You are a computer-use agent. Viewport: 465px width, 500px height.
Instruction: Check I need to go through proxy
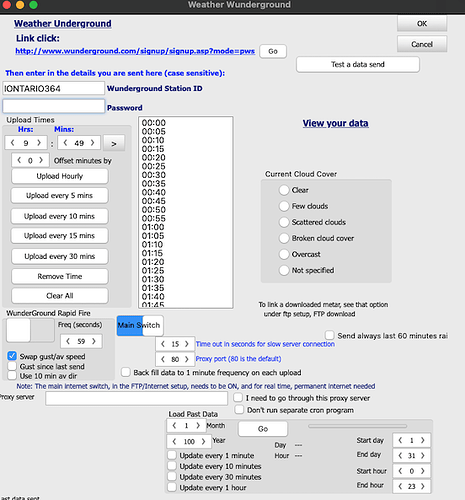click(238, 397)
